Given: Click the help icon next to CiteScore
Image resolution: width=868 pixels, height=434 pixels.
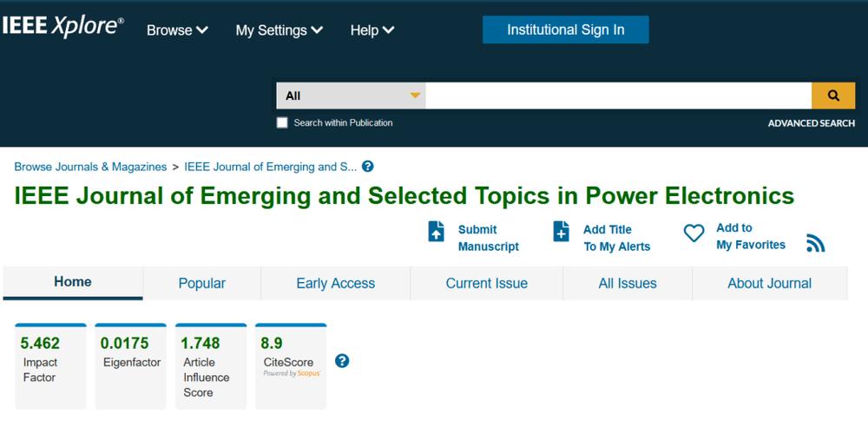Looking at the screenshot, I should [x=342, y=361].
